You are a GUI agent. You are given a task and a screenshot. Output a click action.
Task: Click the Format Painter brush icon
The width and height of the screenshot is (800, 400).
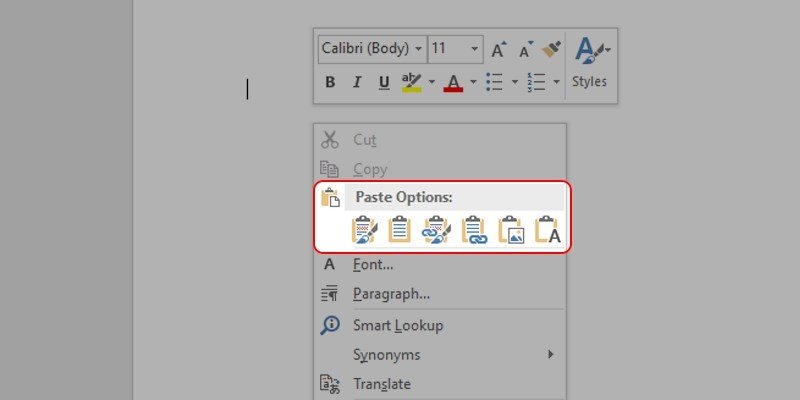(x=551, y=48)
